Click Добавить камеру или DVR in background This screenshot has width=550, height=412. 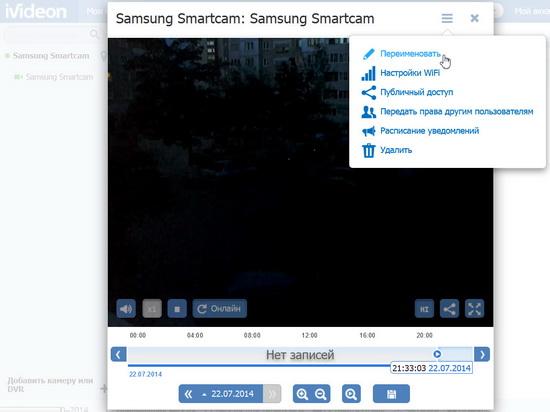coord(50,385)
